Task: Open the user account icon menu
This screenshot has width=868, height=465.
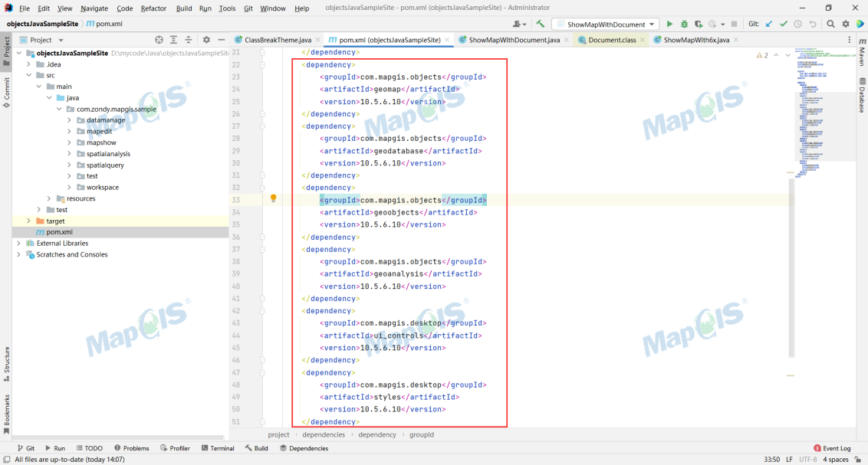Action: (518, 25)
